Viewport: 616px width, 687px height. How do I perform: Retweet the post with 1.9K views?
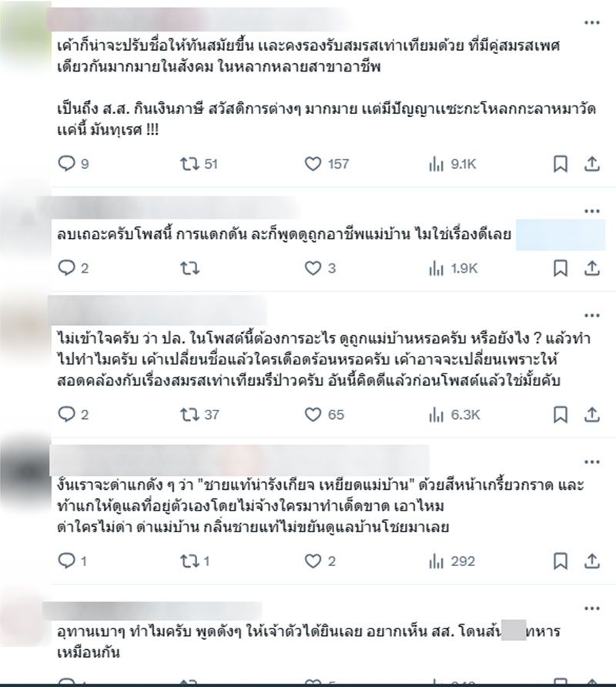click(x=189, y=268)
